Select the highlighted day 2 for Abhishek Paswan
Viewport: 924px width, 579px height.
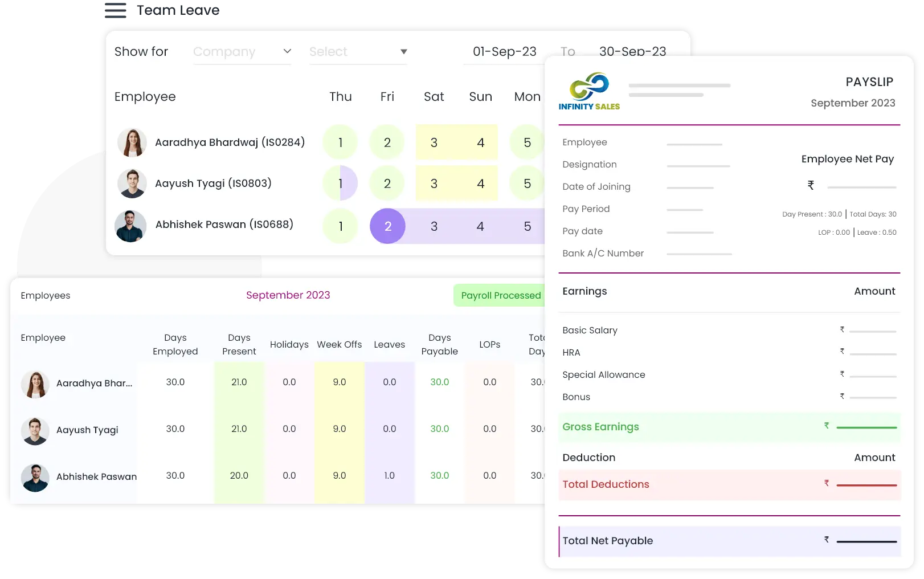(387, 226)
